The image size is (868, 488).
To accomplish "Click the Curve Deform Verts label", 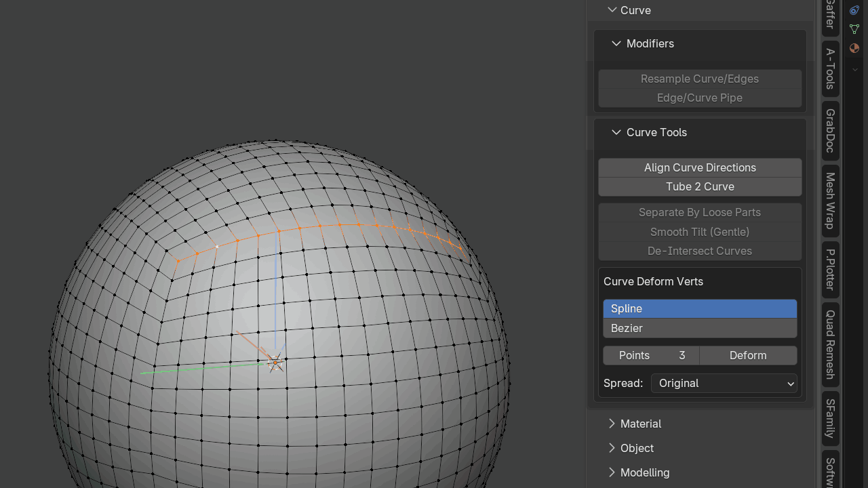I will click(x=653, y=281).
